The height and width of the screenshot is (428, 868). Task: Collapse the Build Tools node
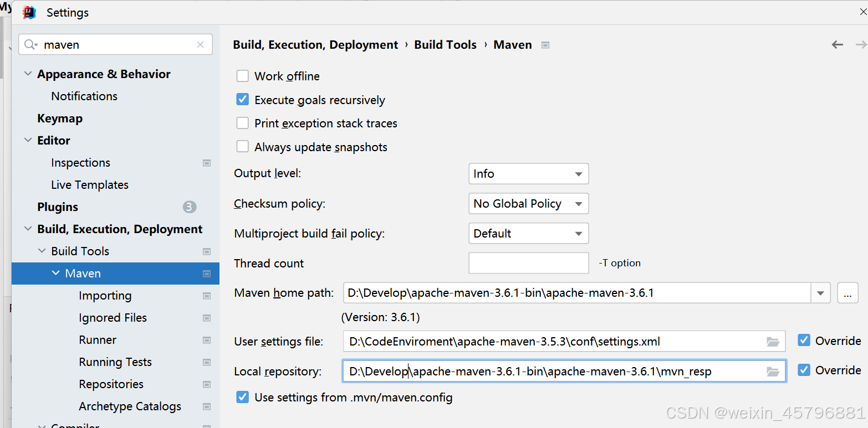pos(42,251)
